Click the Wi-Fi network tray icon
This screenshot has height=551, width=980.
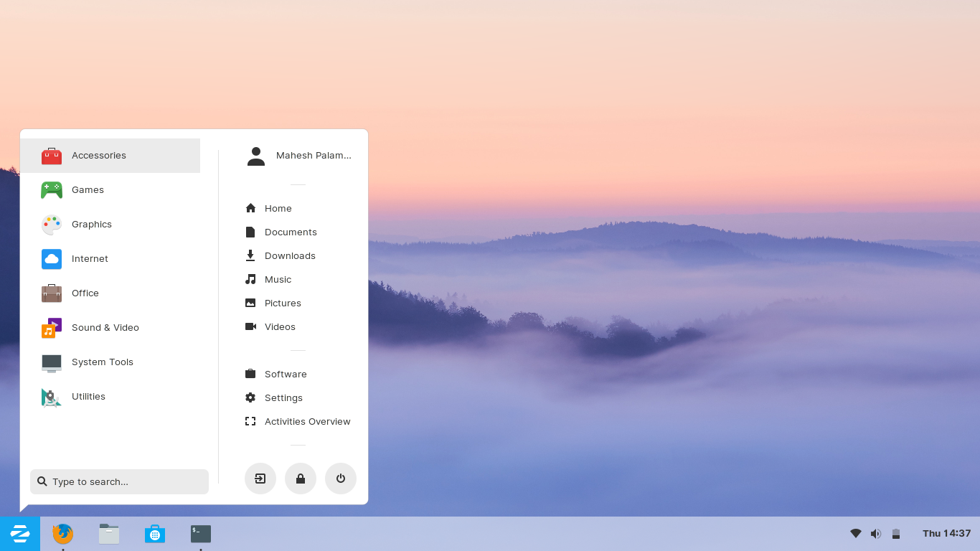[856, 534]
